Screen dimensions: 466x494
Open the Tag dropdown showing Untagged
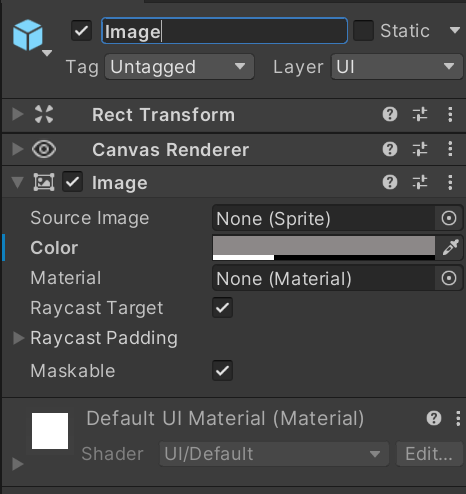coord(179,67)
